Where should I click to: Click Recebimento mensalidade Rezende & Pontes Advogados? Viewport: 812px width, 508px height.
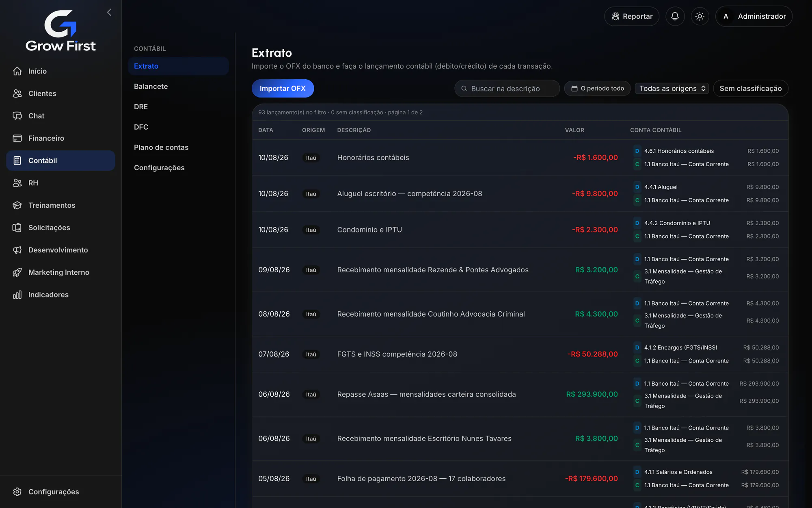[433, 270]
